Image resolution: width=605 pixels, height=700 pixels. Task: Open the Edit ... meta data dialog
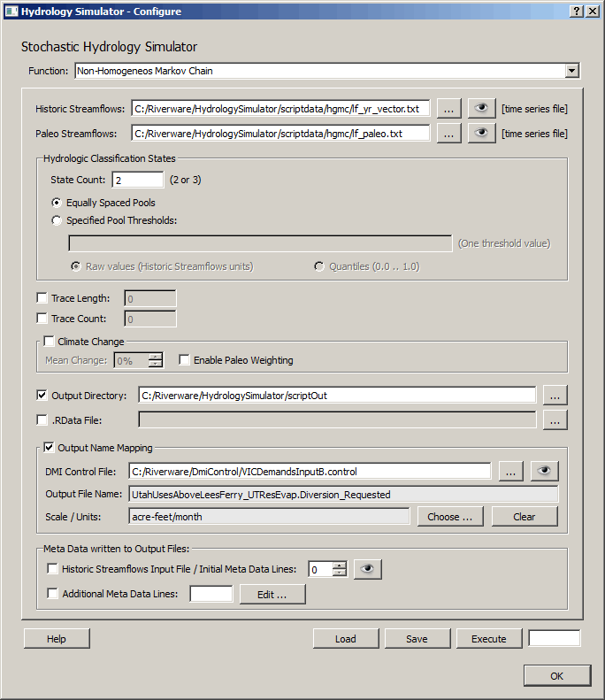[272, 594]
